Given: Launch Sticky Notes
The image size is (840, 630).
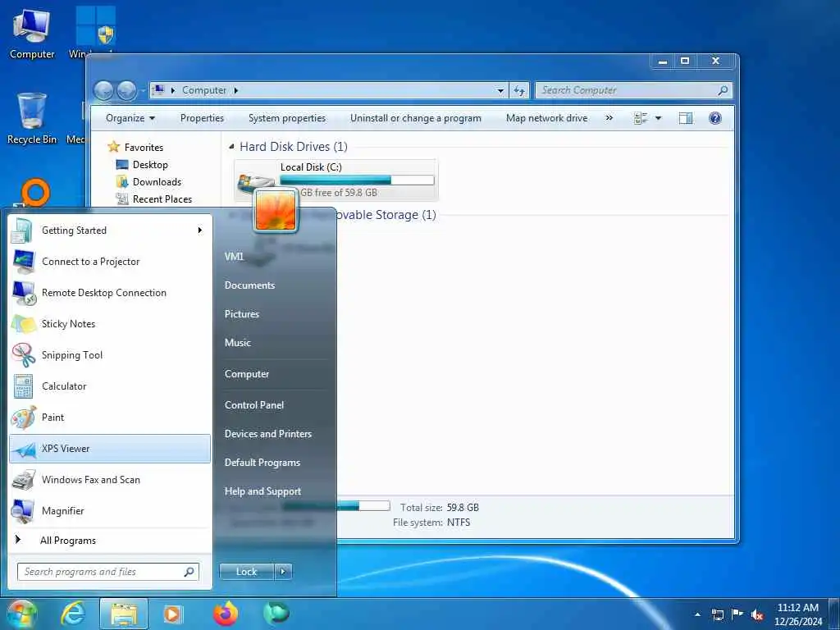Looking at the screenshot, I should (110, 323).
